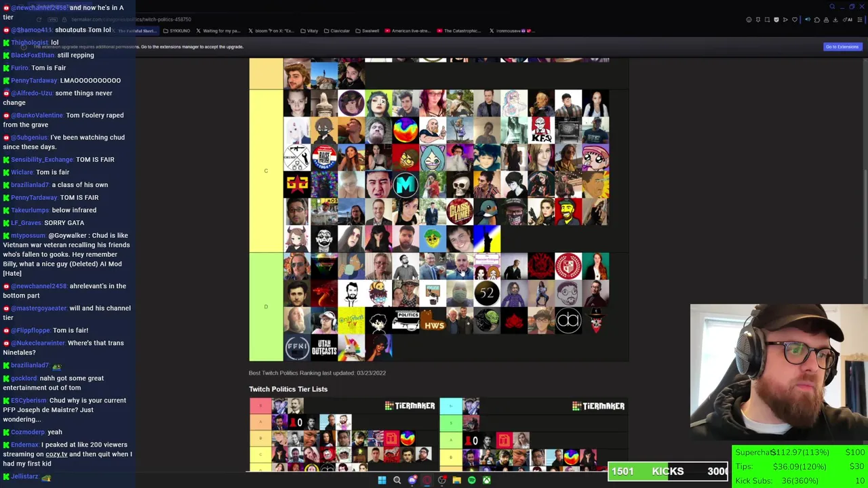
Task: Select the rainbow unicorn thumbnail in D tier
Action: [351, 347]
